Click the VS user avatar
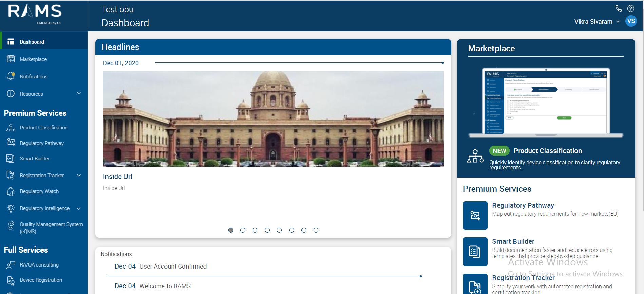The image size is (644, 294). (x=631, y=21)
